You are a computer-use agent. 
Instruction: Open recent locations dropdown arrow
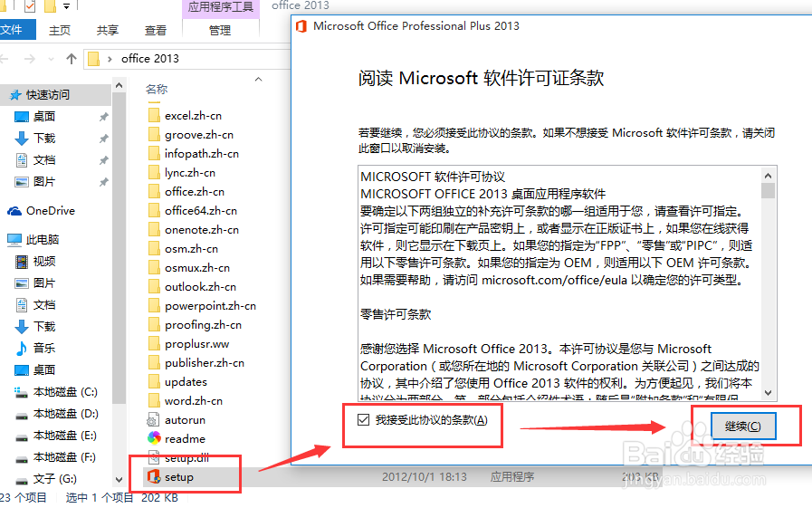[x=51, y=59]
